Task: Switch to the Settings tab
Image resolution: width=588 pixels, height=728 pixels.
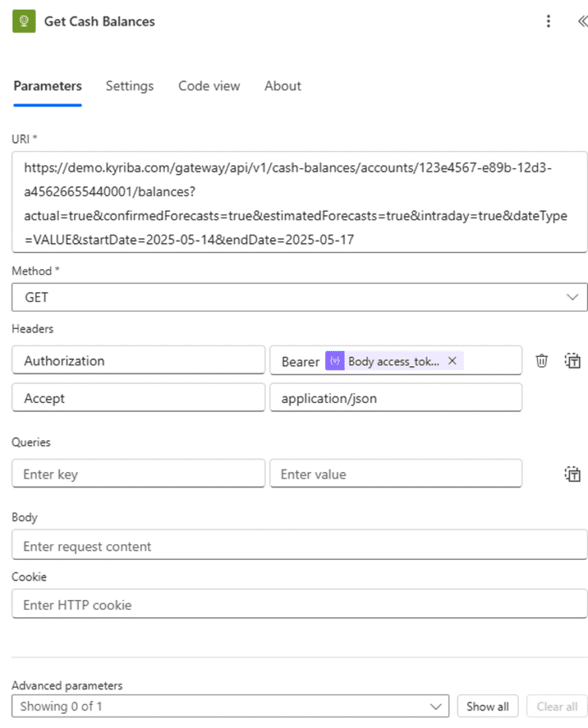Action: point(129,86)
